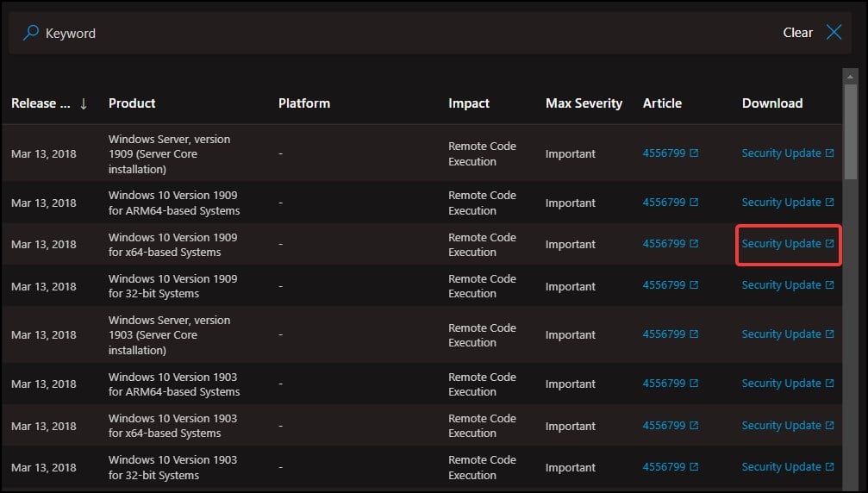Download Security Update for 1903 ARM64-based Systems
The height and width of the screenshot is (493, 868).
(781, 384)
